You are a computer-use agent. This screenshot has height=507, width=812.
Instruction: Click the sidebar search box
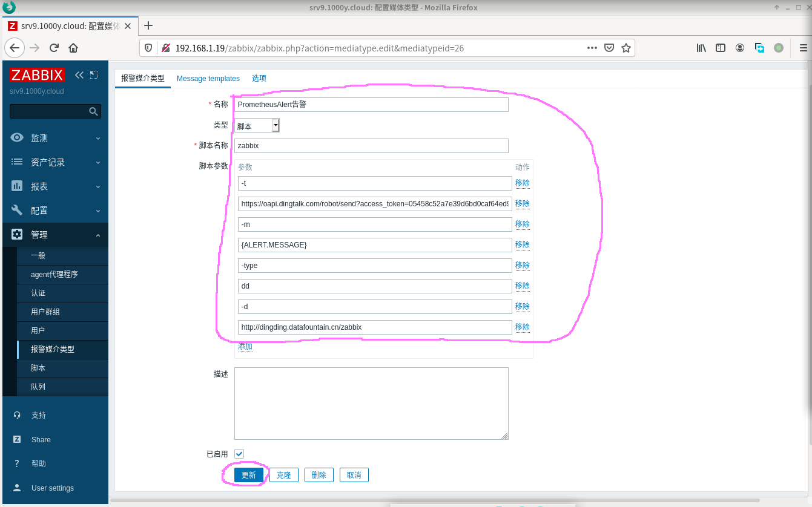(x=56, y=111)
